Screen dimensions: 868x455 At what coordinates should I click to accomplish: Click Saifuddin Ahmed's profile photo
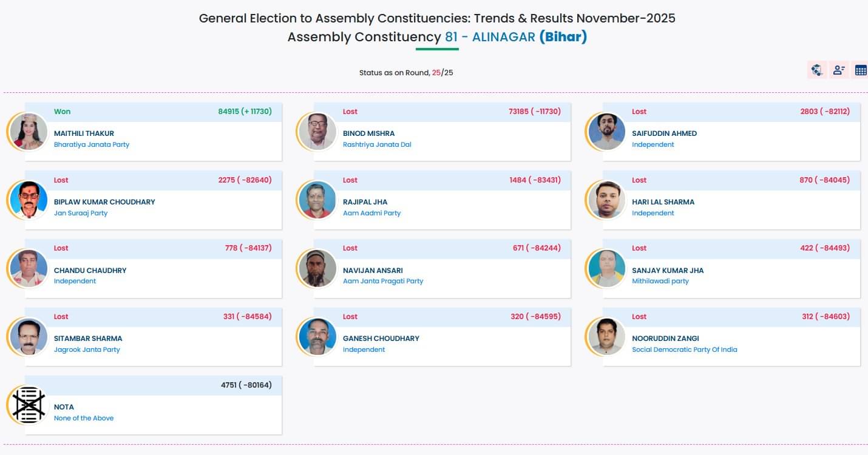(x=606, y=132)
